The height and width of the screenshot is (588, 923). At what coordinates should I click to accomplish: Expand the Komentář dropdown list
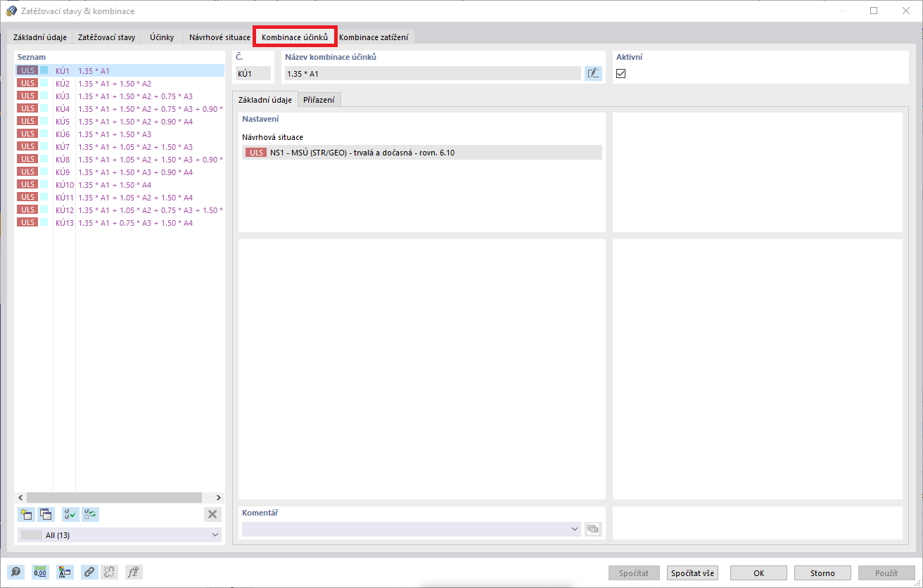click(x=575, y=529)
